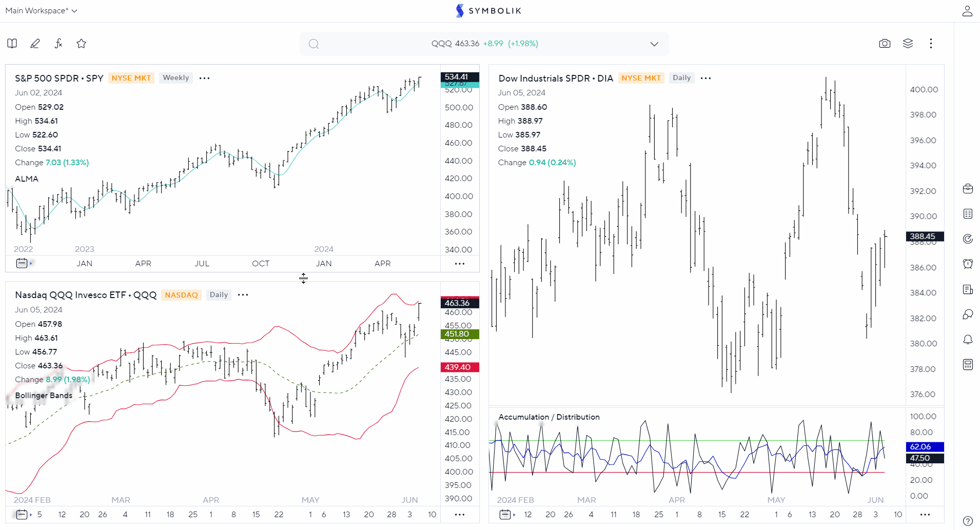The image size is (980, 530).
Task: Click QQQ Change 8.99 (1.98%) value
Action: click(x=68, y=380)
